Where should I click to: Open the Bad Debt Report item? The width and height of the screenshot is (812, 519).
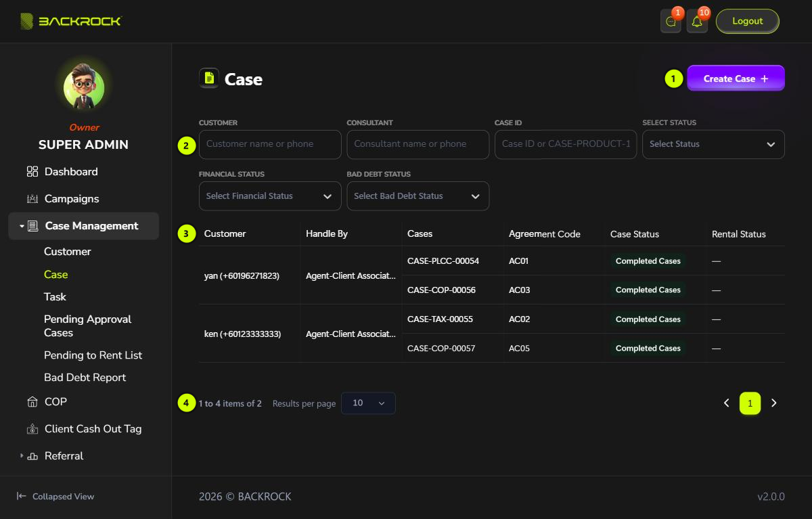click(x=85, y=378)
